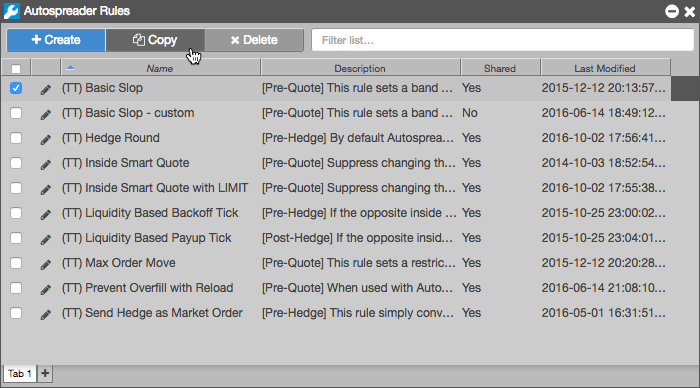This screenshot has width=700, height=388.
Task: Sort by the Name column header
Action: pos(160,68)
